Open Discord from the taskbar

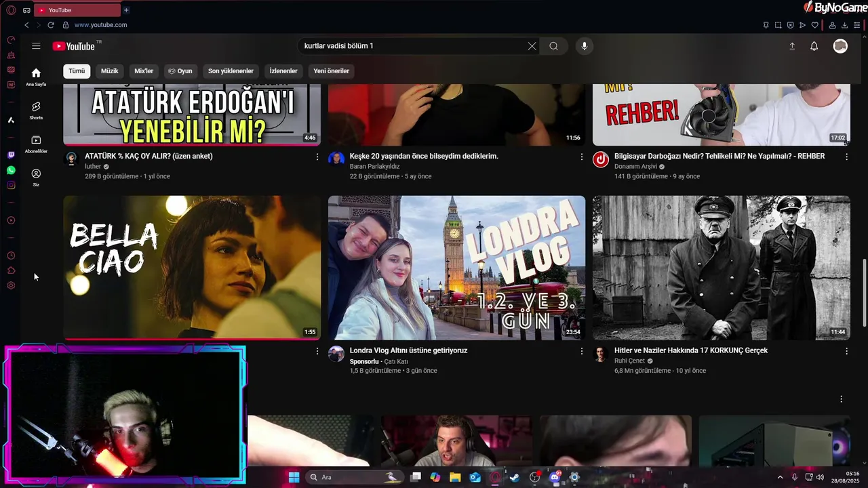pyautogui.click(x=554, y=477)
